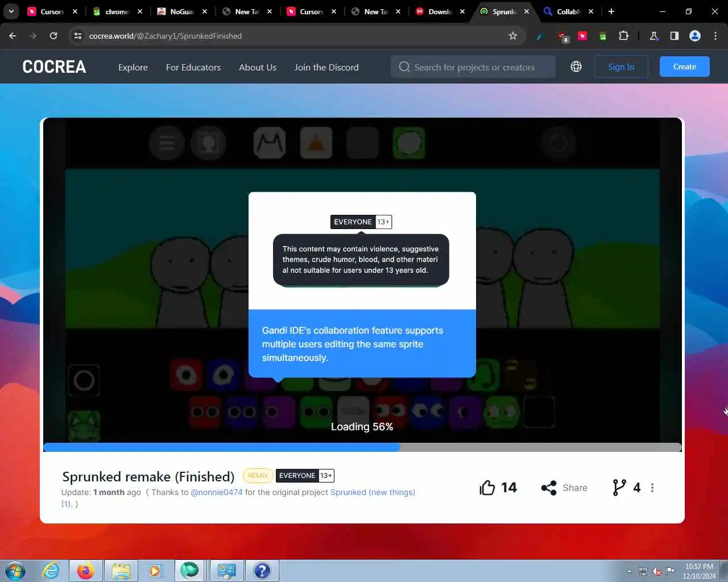Open a new browser tab
This screenshot has height=582, width=728.
coord(611,11)
